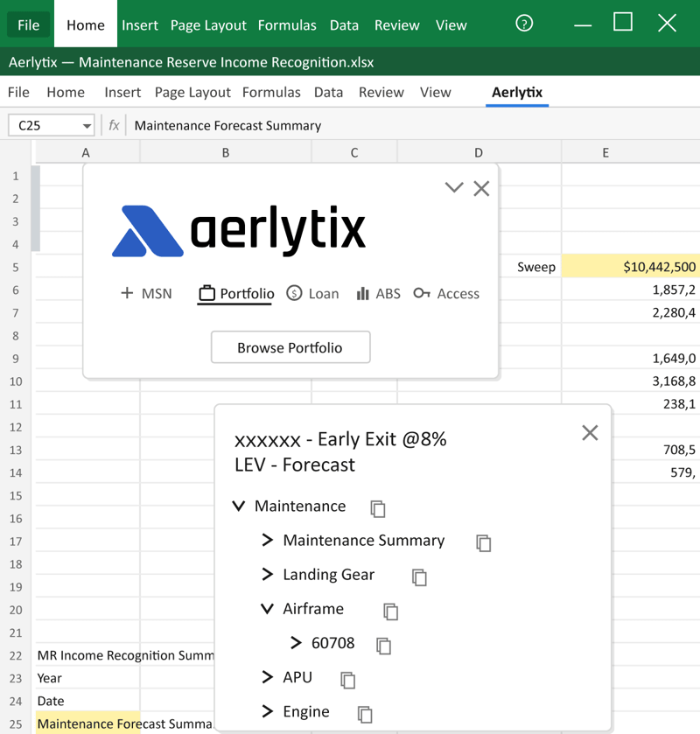Collapse the Aerlytix panel with chevron

click(x=454, y=188)
